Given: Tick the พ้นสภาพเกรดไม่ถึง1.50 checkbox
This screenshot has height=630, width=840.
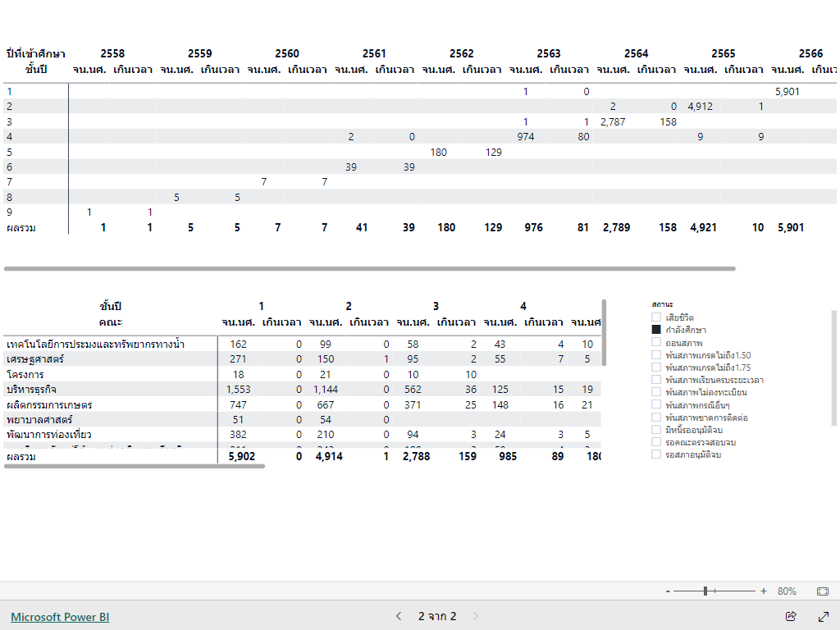Looking at the screenshot, I should pyautogui.click(x=656, y=355).
